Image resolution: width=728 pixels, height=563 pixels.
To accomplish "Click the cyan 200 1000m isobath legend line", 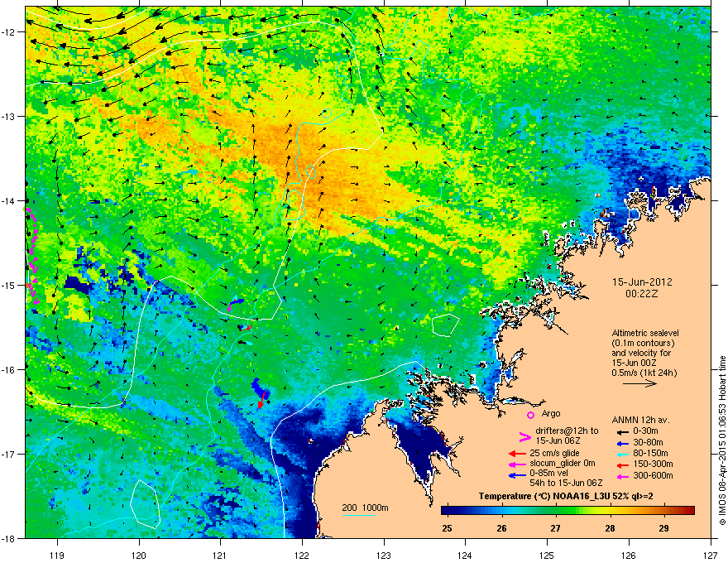I will (359, 515).
